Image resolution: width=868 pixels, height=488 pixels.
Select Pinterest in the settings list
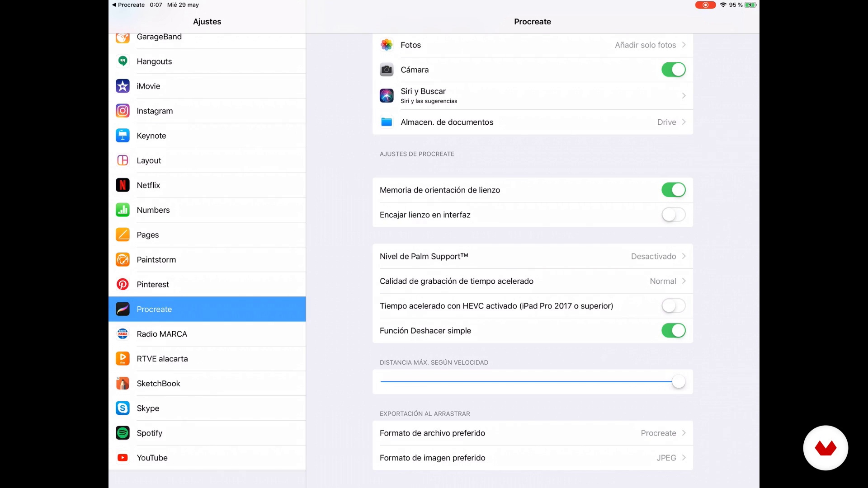207,284
